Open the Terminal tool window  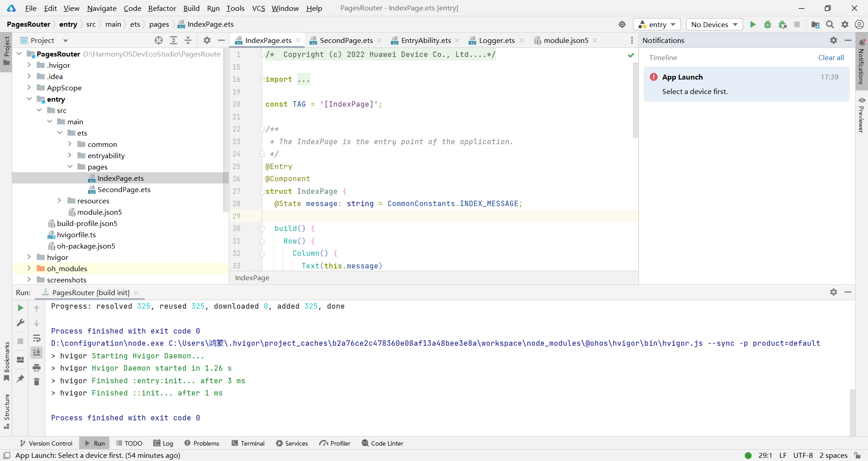(248, 443)
